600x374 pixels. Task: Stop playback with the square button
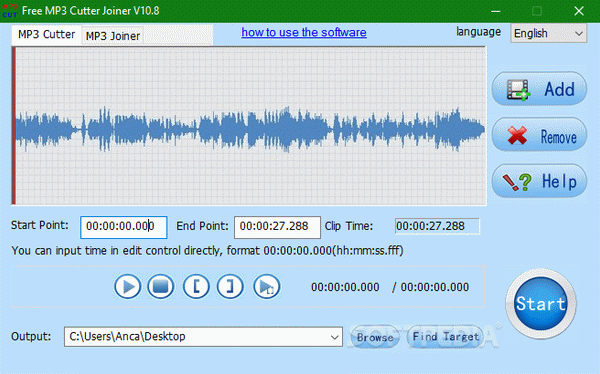point(161,286)
